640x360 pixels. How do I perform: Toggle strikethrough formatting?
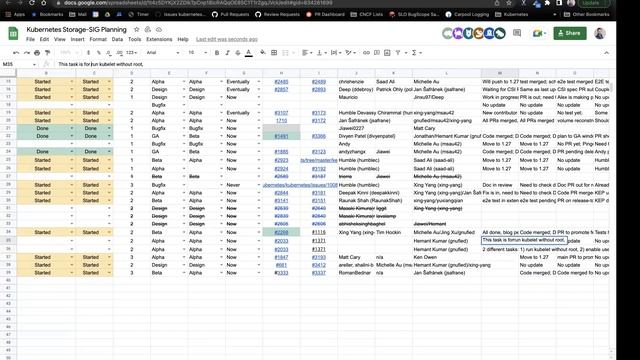pyautogui.click(x=238, y=53)
